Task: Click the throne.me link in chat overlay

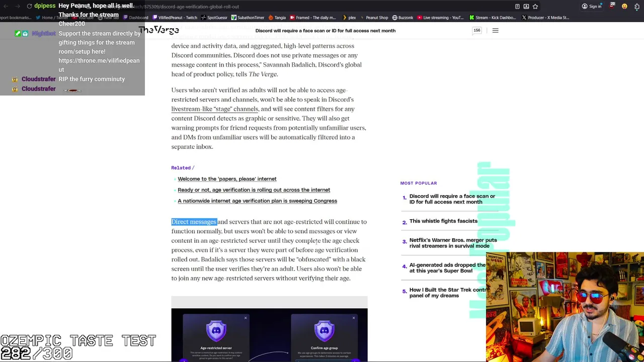Action: (x=99, y=65)
